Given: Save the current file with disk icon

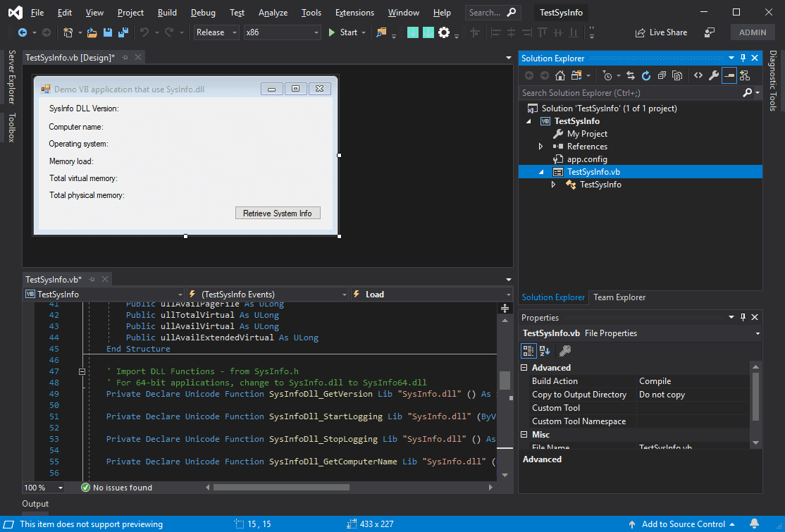Looking at the screenshot, I should coord(107,32).
